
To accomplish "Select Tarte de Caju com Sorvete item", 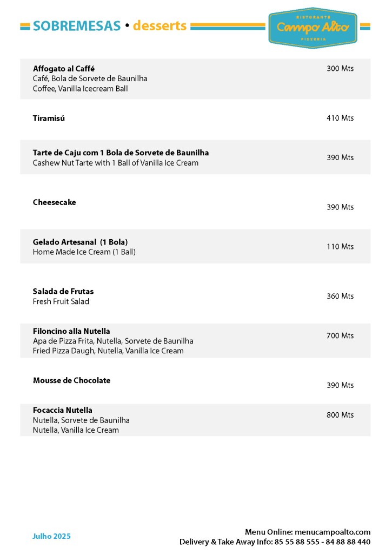I will point(121,153).
